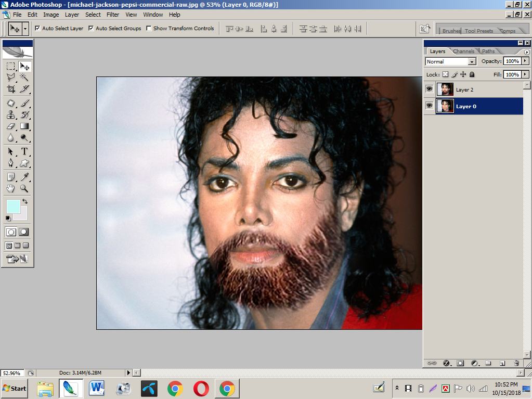The width and height of the screenshot is (532, 399).
Task: Select the Move tool in toolbox
Action: click(x=24, y=66)
